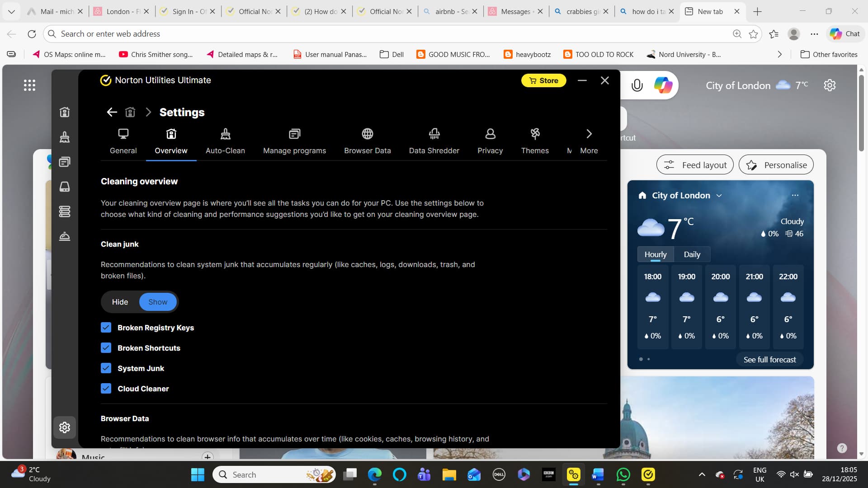Open the cleaning brush sidebar icon
The width and height of the screenshot is (868, 488).
(x=65, y=137)
